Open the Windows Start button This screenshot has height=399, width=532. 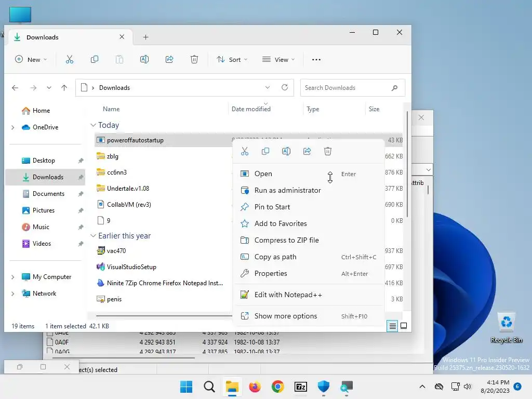[186, 387]
